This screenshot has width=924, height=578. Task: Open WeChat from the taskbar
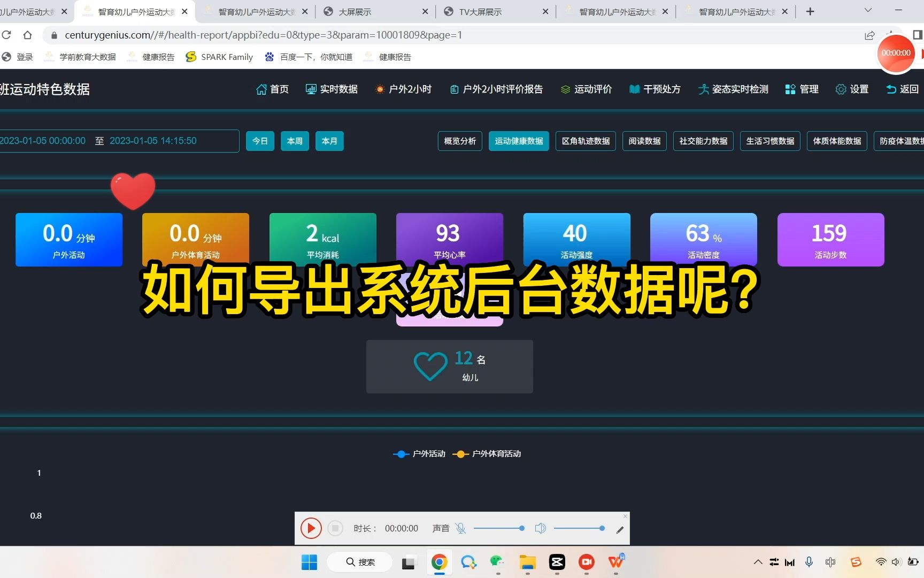click(x=497, y=562)
